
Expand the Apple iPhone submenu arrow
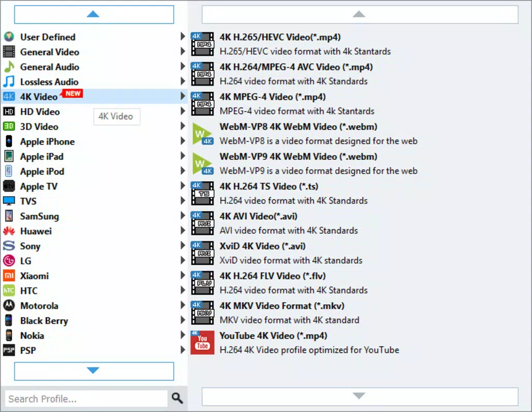[x=182, y=141]
